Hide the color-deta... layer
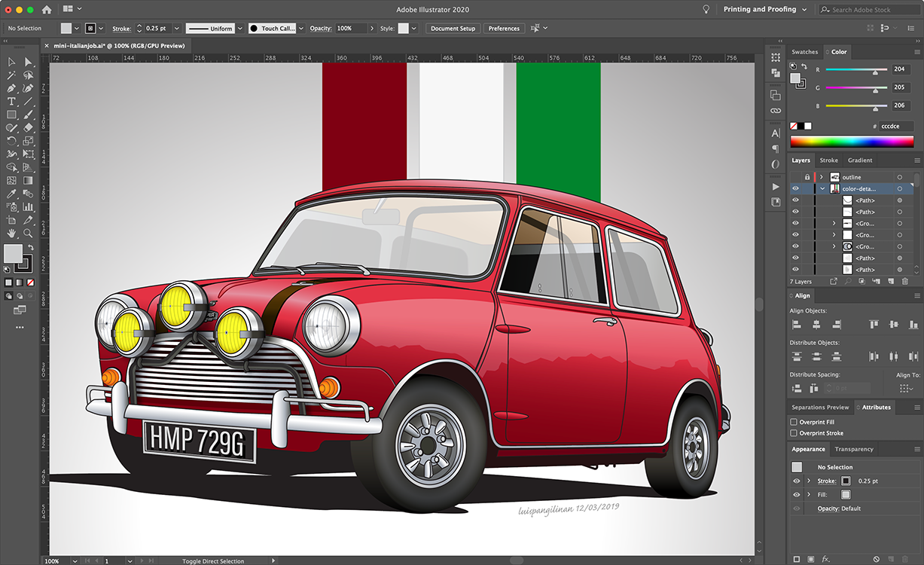 tap(795, 188)
